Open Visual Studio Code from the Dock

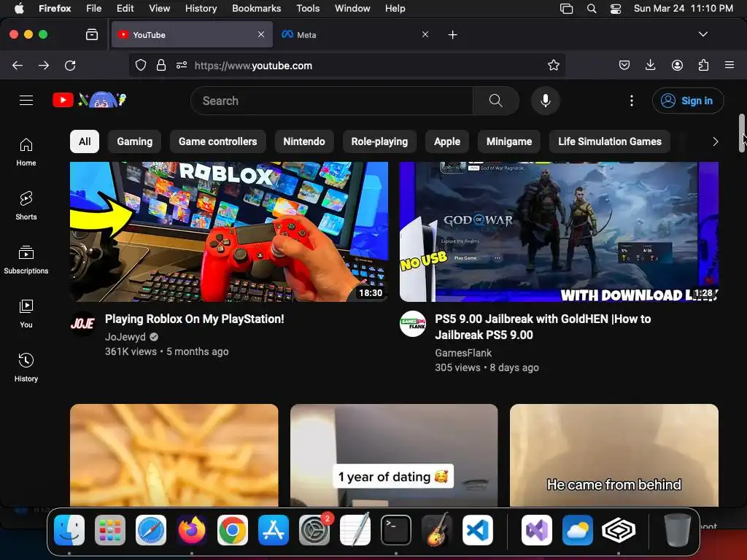[x=478, y=530]
